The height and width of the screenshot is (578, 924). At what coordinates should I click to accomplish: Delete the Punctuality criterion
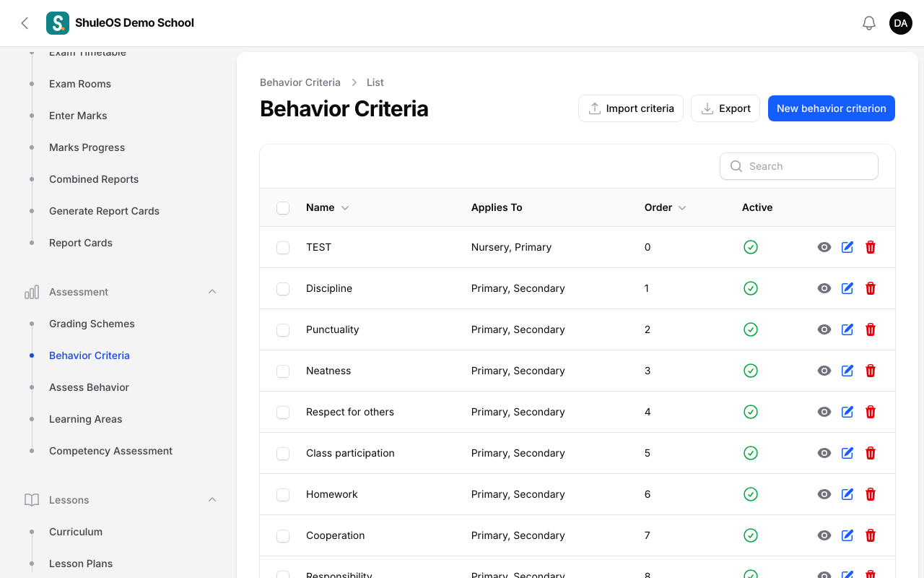coord(871,329)
